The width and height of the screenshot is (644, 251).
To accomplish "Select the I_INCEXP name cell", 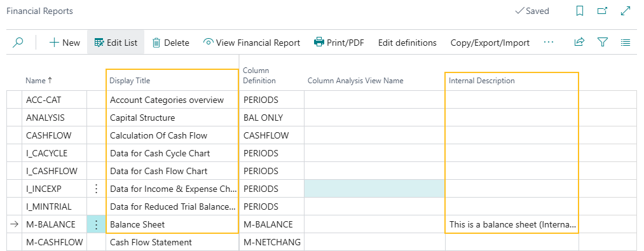I will pos(54,189).
